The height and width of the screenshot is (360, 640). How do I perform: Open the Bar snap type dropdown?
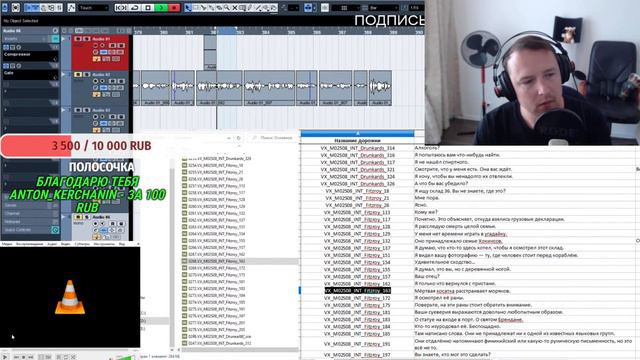[383, 8]
